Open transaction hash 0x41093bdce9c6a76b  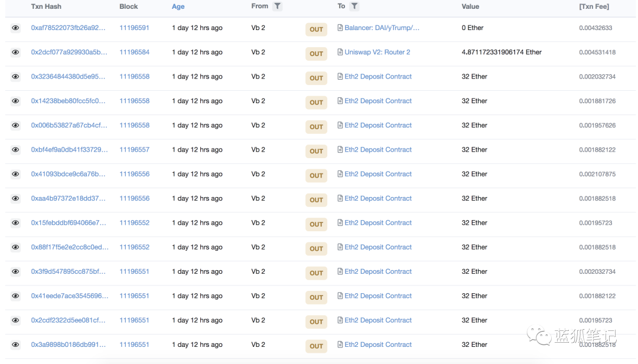(68, 174)
